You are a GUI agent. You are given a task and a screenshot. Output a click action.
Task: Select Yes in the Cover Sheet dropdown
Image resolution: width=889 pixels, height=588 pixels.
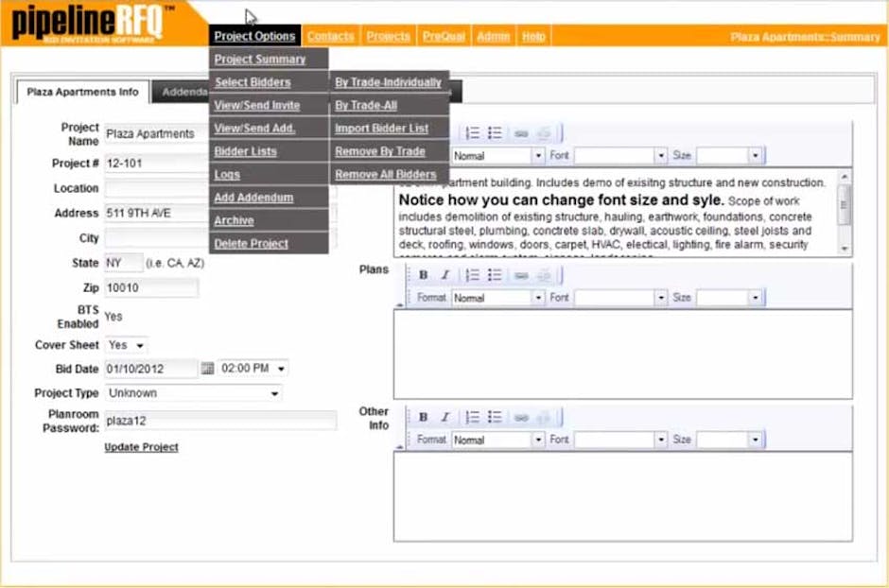click(x=126, y=345)
